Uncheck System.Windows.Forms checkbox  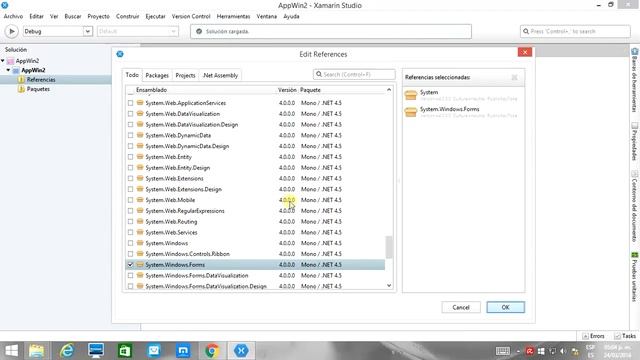(x=130, y=264)
